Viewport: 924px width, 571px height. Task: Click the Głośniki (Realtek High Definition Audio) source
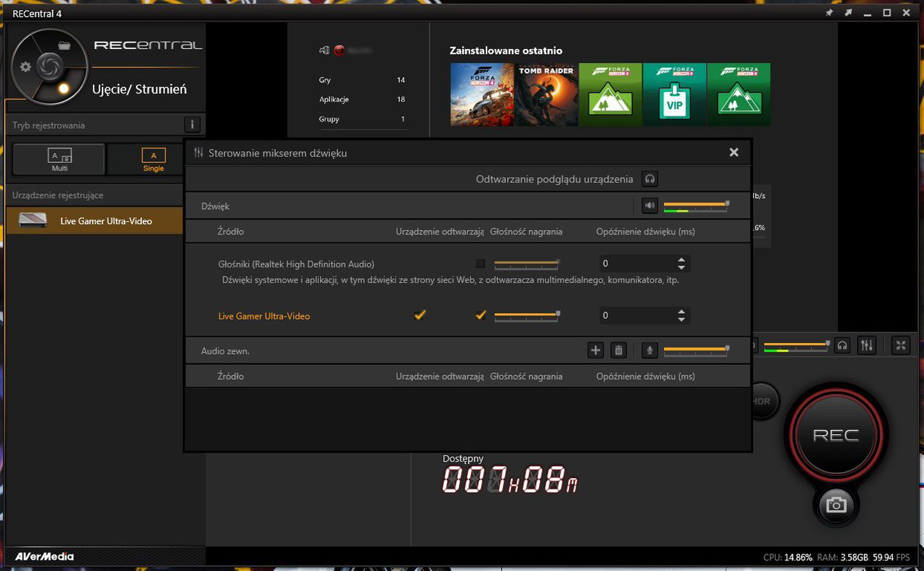click(x=296, y=264)
